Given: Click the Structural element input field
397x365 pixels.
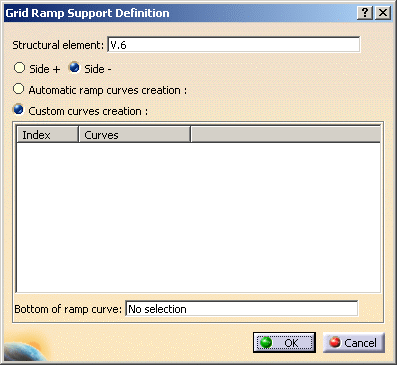Looking at the screenshot, I should pyautogui.click(x=234, y=45).
